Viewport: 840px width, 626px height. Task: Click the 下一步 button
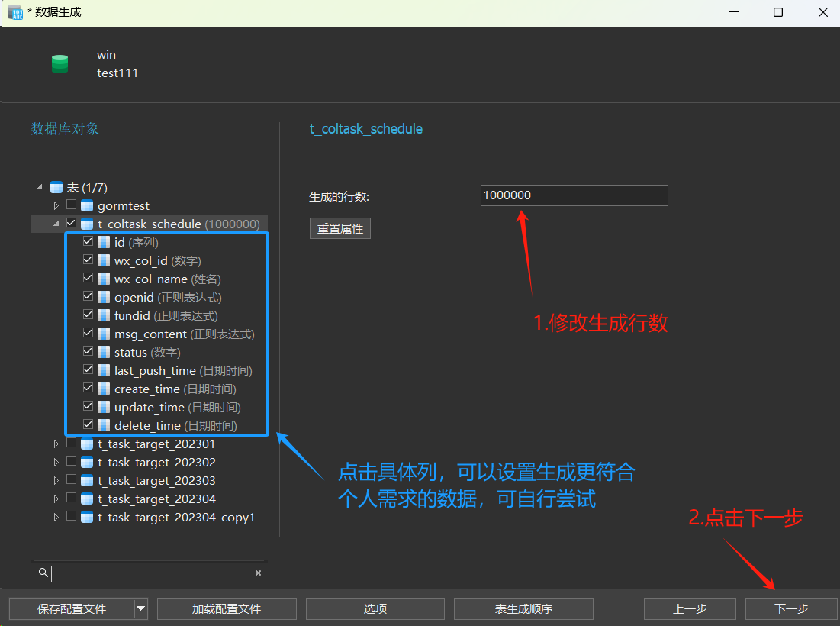point(791,608)
